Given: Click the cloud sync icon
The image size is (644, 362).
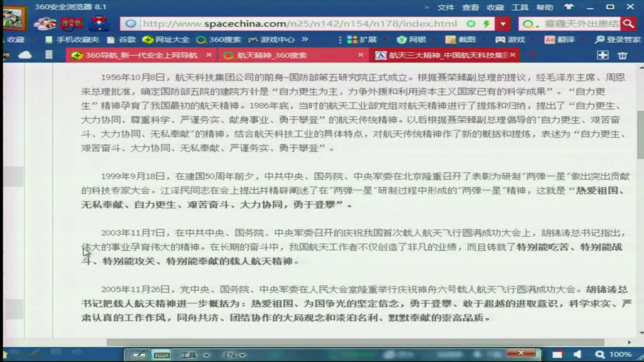Looking at the screenshot, I should (x=25, y=55).
